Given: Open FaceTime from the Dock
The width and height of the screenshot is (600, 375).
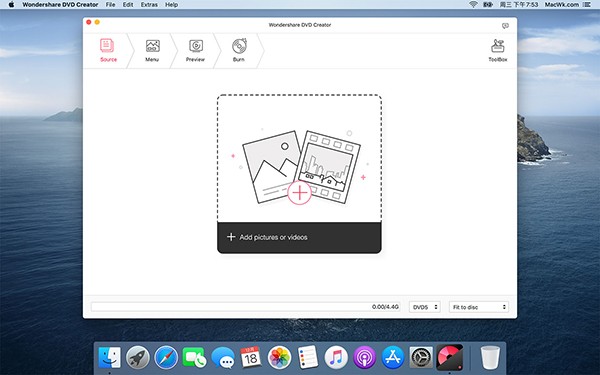Looking at the screenshot, I should point(194,358).
